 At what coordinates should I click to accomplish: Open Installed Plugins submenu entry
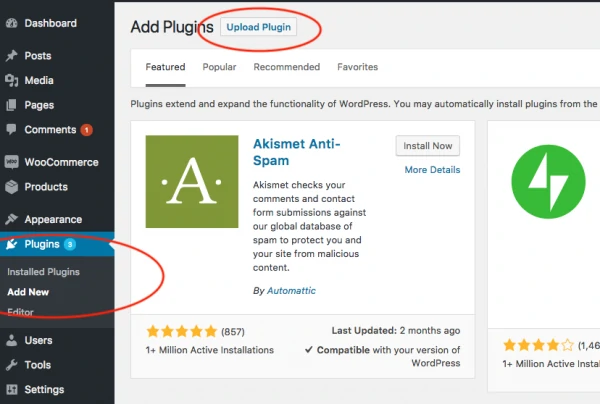(43, 272)
